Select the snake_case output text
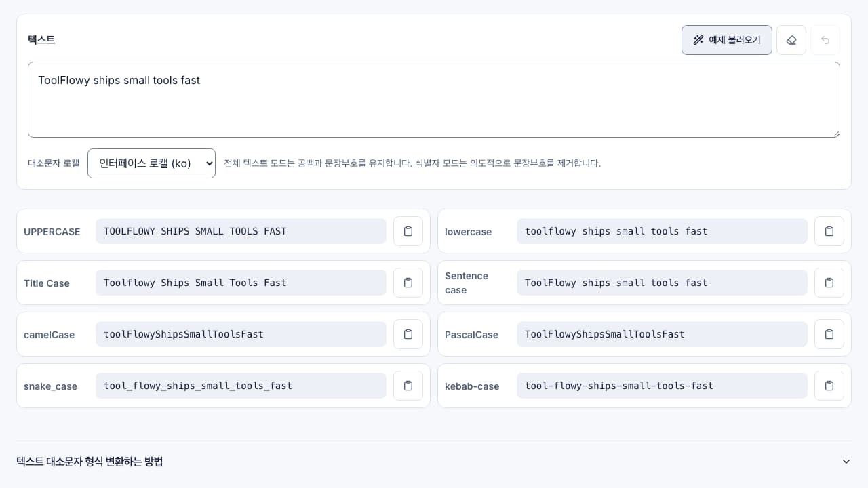The image size is (868, 488). [241, 386]
